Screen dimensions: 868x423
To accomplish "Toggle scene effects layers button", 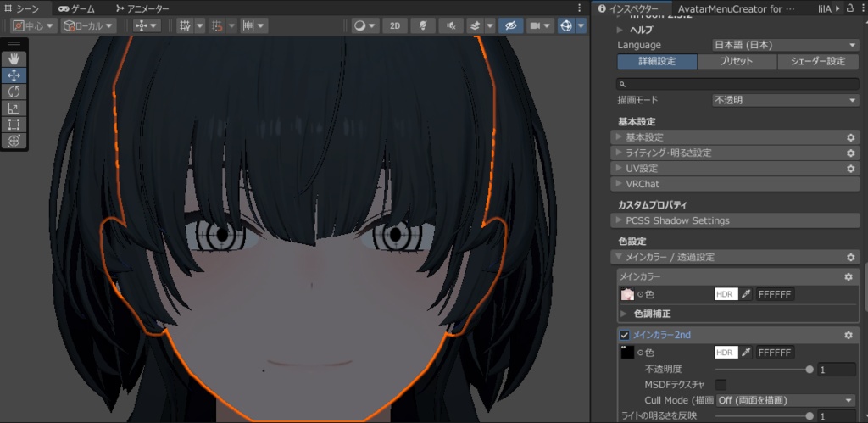I will (x=475, y=25).
